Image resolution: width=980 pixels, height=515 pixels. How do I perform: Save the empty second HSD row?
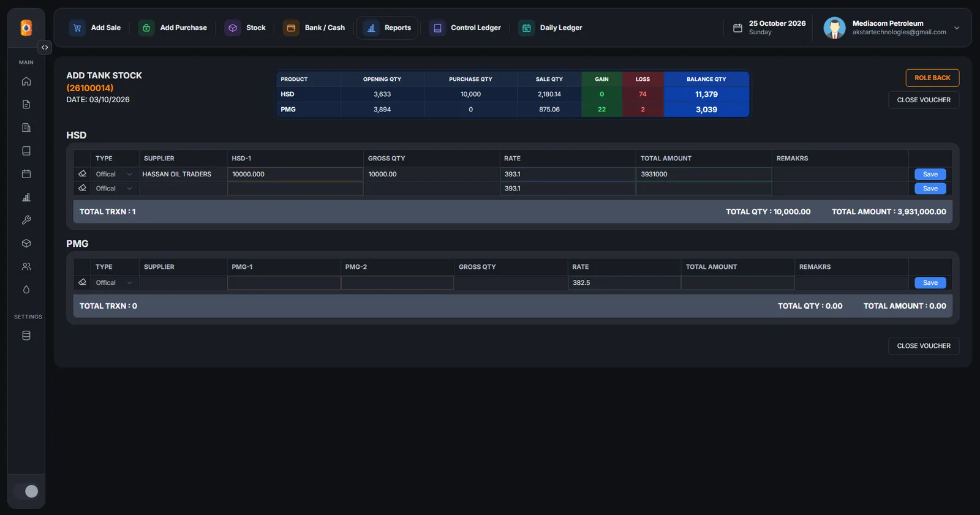930,189
